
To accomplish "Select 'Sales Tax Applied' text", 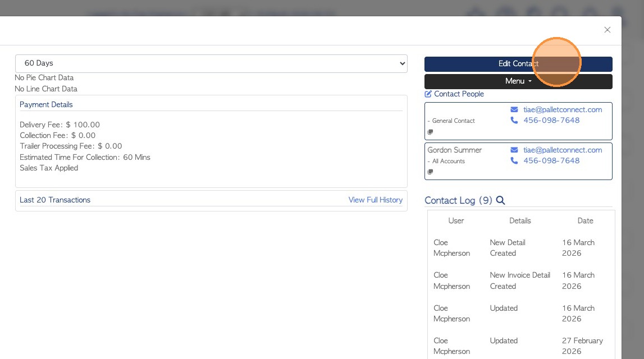I will pyautogui.click(x=49, y=168).
